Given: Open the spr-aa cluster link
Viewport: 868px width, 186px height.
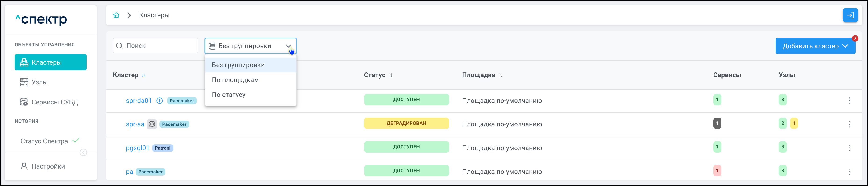Looking at the screenshot, I should coord(135,124).
